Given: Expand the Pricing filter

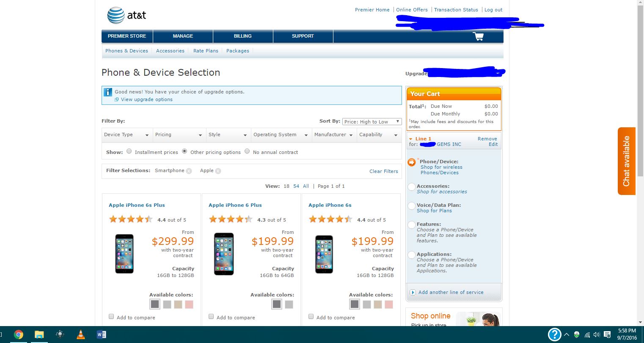Looking at the screenshot, I should tap(179, 135).
